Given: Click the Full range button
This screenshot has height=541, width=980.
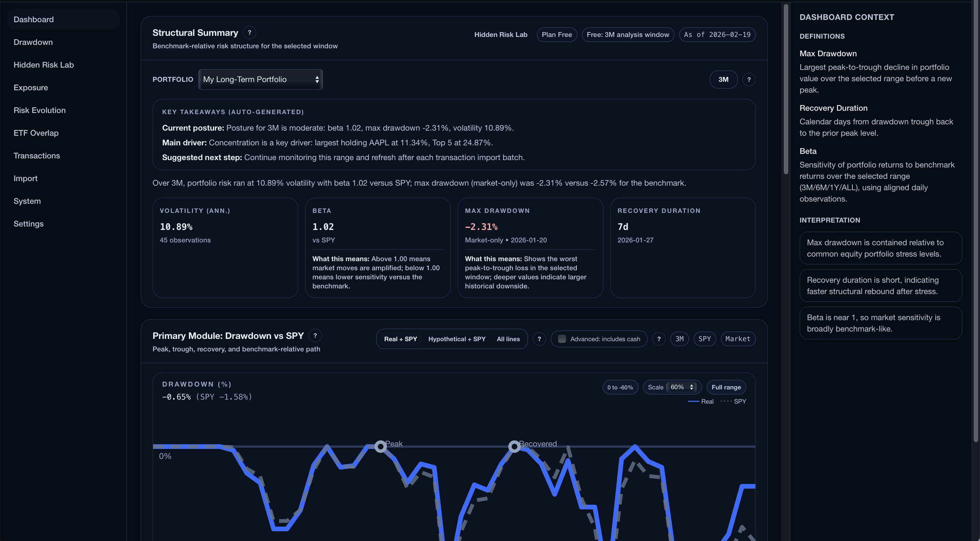Looking at the screenshot, I should click(x=726, y=387).
